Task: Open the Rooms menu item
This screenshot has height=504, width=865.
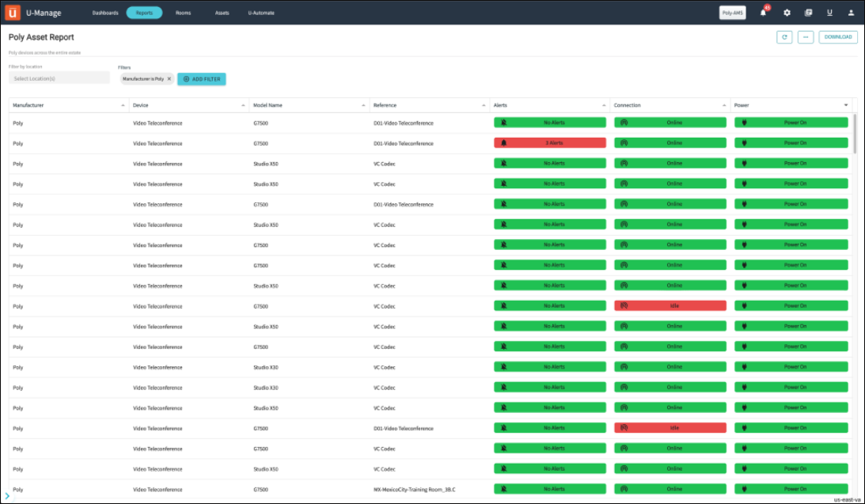Action: click(x=184, y=13)
